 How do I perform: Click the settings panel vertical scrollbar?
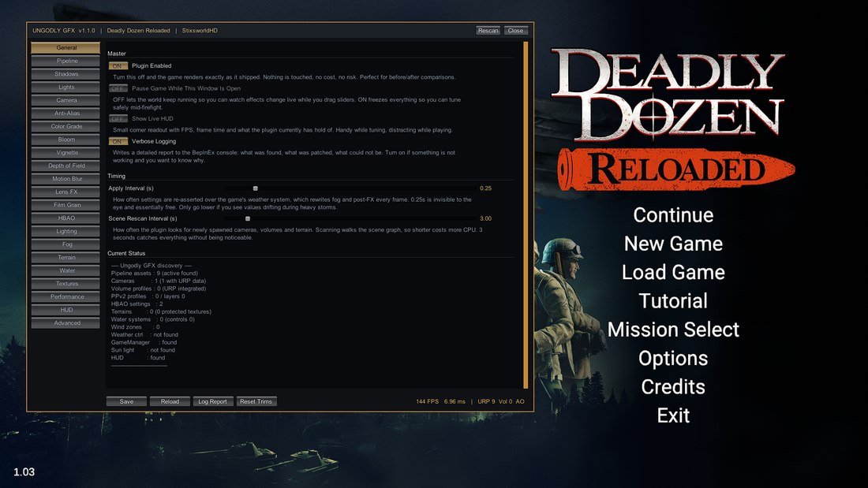point(526,214)
